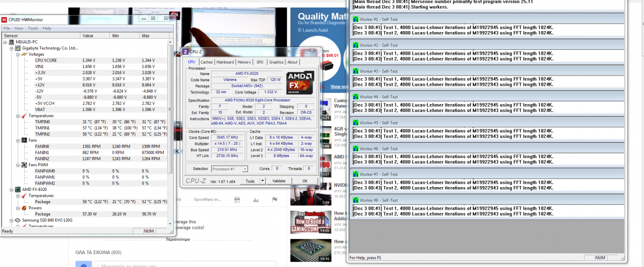This screenshot has height=267, width=644.
Task: Collapse the Voltages tree node
Action: [17, 54]
